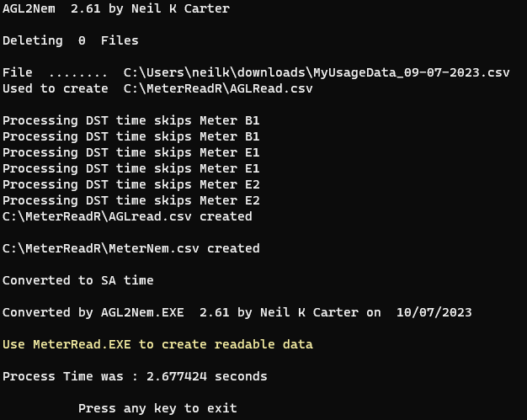Click the "Converted to SA time" message
The height and width of the screenshot is (420, 527).
77,280
